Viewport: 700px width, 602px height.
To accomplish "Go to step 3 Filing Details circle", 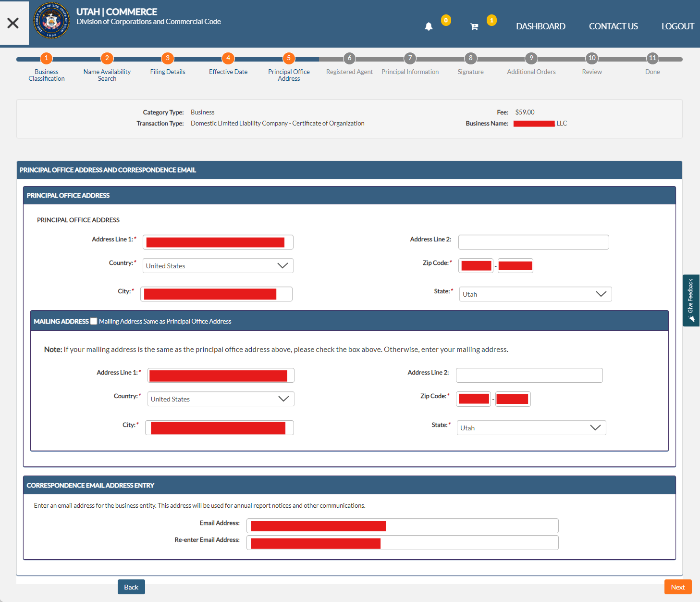I will click(x=168, y=58).
